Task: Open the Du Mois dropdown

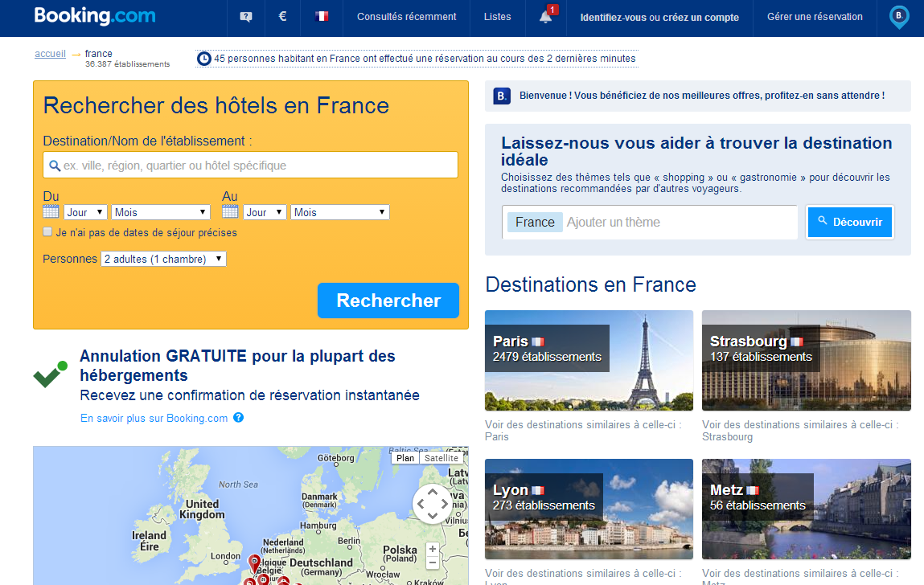Action: tap(161, 212)
